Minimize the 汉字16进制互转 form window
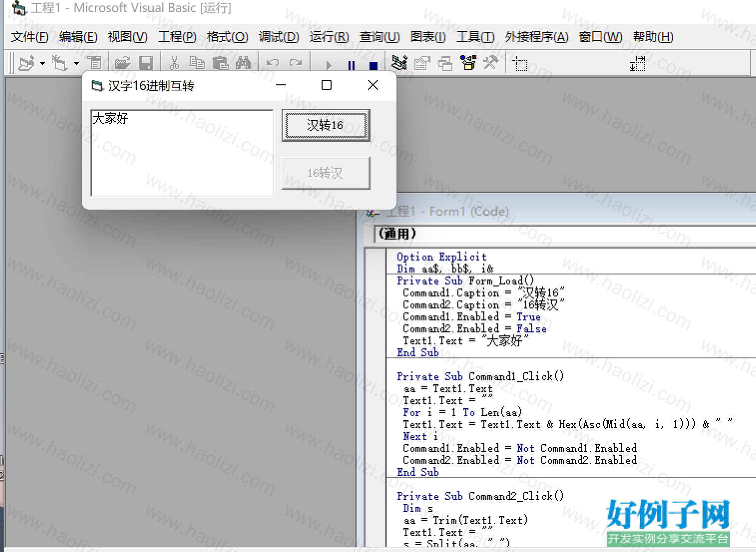Image resolution: width=756 pixels, height=552 pixels. click(281, 85)
